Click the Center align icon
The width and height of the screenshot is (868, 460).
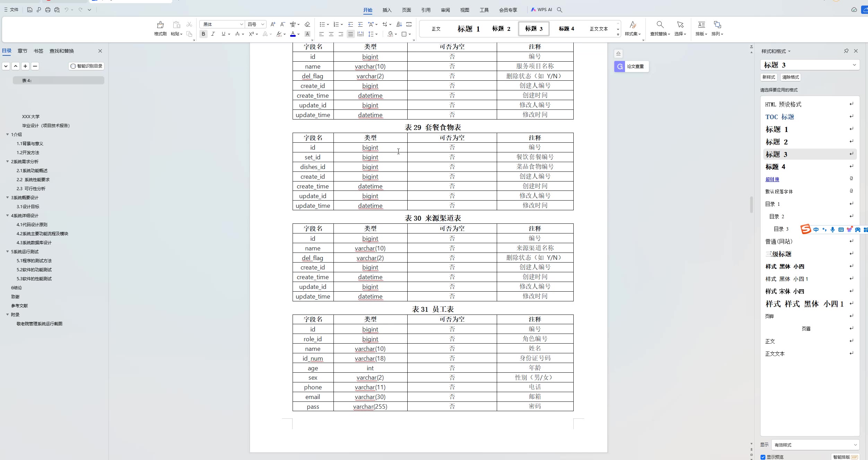331,34
